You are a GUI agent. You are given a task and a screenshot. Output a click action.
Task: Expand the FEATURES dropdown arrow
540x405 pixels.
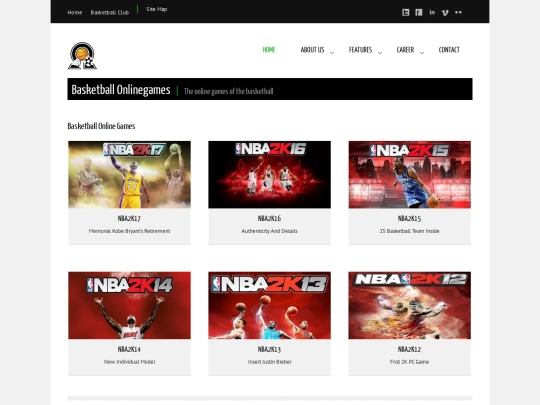[x=380, y=53]
